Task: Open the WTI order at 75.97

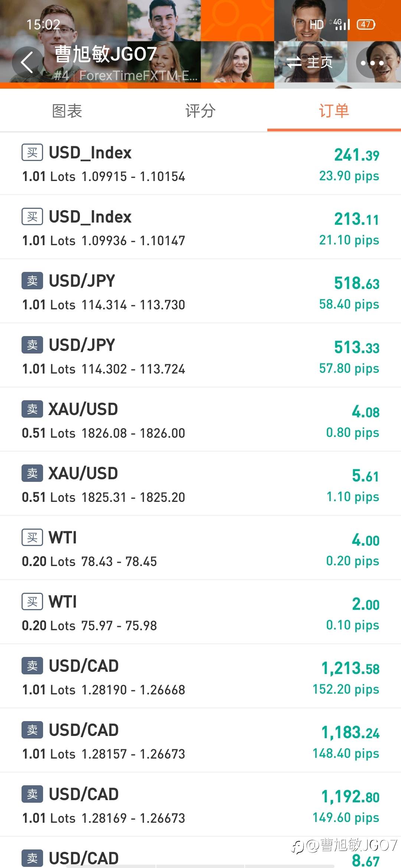Action: click(x=200, y=613)
